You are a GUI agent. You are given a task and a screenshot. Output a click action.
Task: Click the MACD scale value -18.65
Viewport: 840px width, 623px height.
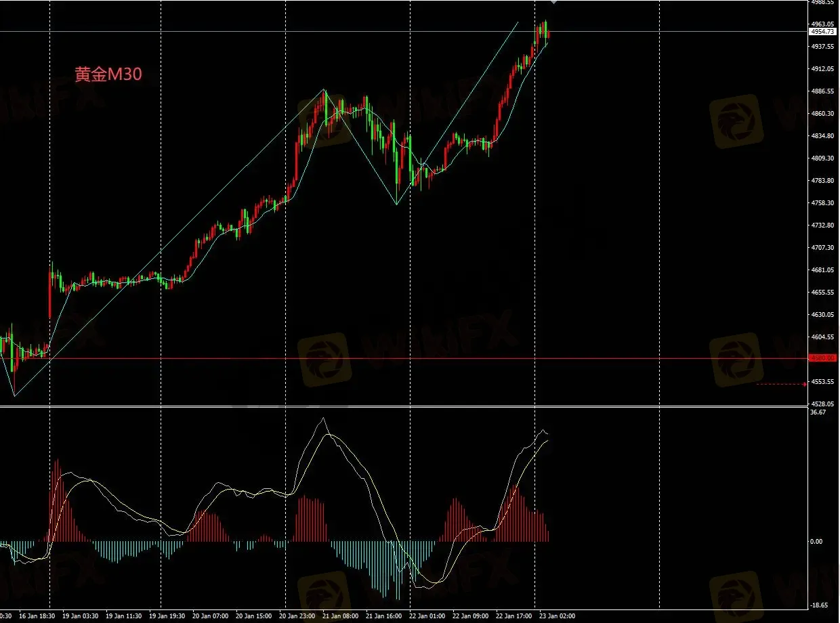click(819, 605)
